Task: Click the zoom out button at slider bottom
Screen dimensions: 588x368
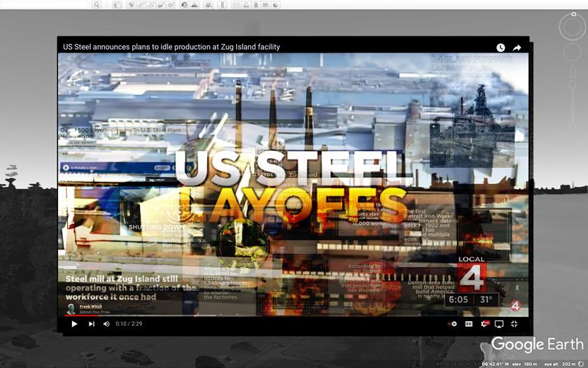Action: pos(573,127)
